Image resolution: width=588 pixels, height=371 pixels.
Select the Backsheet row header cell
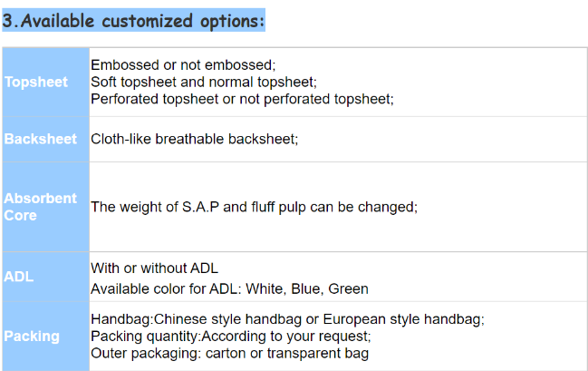45,140
